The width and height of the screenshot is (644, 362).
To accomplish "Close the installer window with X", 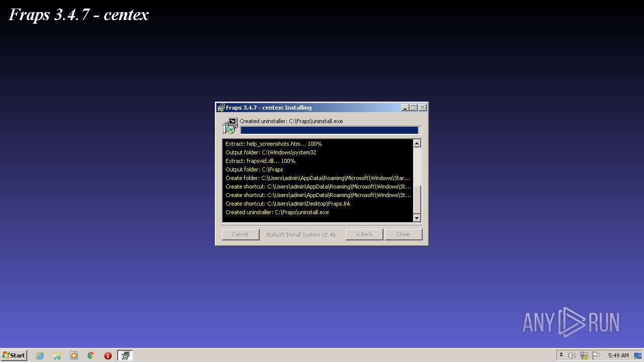I will click(423, 108).
